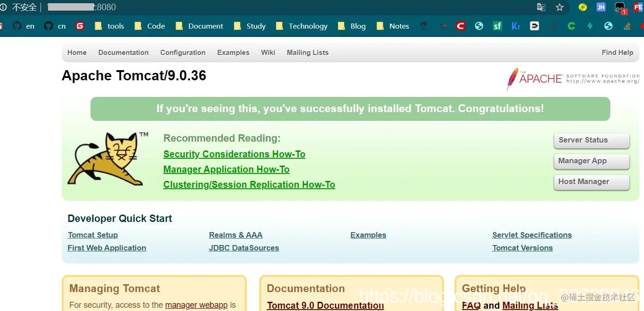
Task: Open the white arrow-box bookmark icon
Action: pos(535,26)
